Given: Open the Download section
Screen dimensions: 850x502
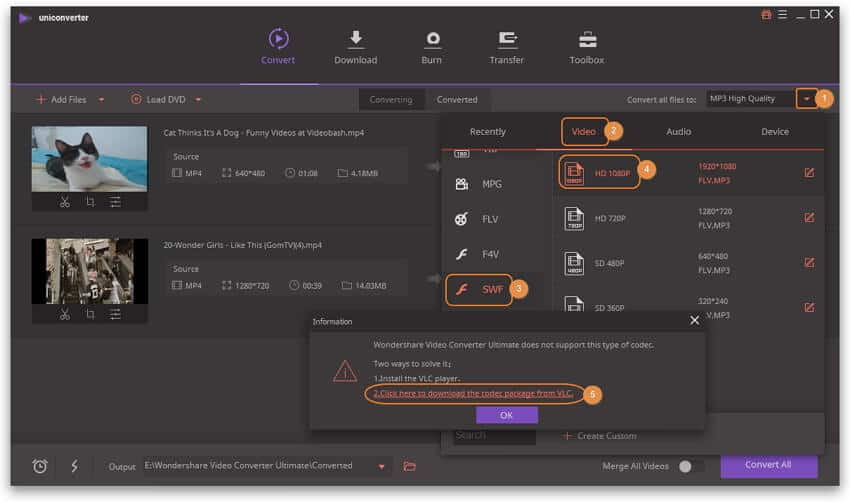Looking at the screenshot, I should (x=356, y=48).
